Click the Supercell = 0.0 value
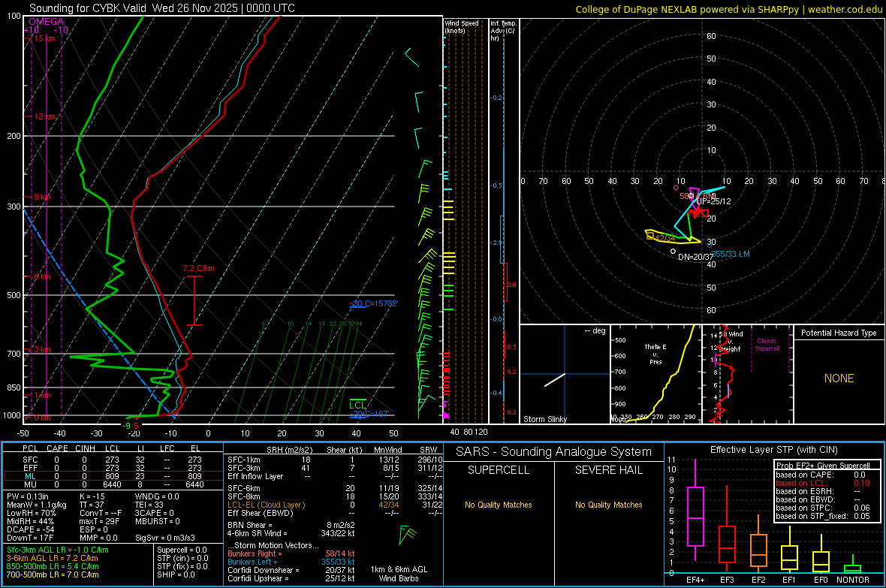The image size is (886, 588). tap(182, 550)
